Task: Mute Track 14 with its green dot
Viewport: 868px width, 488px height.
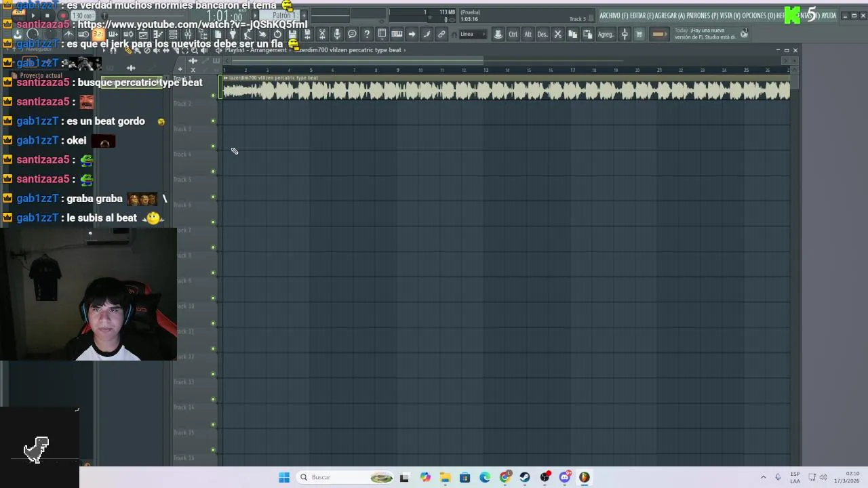Action: tap(213, 425)
